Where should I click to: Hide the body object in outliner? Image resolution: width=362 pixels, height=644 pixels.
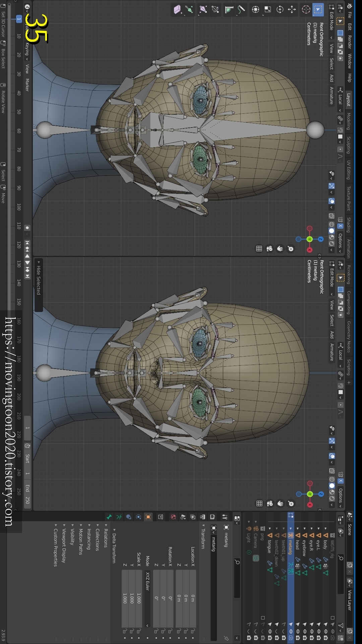(x=325, y=631)
